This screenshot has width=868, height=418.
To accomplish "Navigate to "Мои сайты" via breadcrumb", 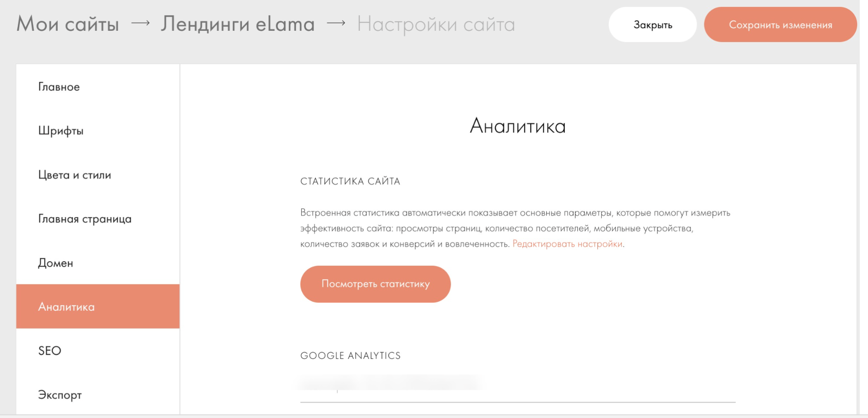I will pyautogui.click(x=67, y=24).
